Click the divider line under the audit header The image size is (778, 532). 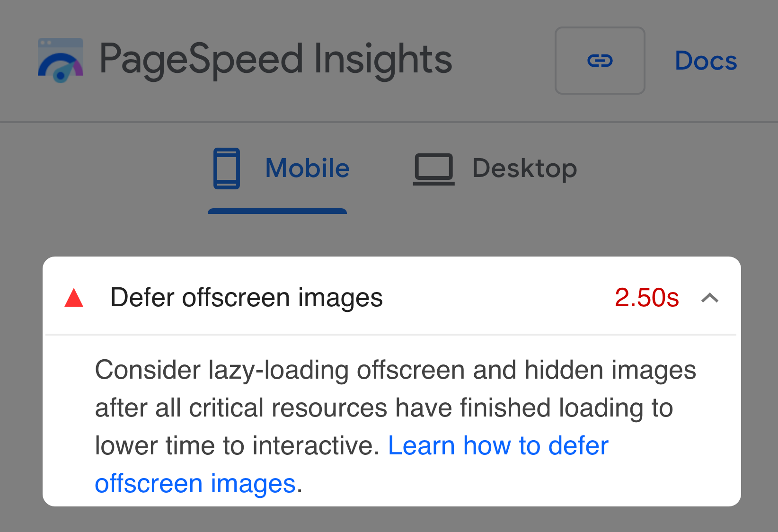(x=391, y=335)
